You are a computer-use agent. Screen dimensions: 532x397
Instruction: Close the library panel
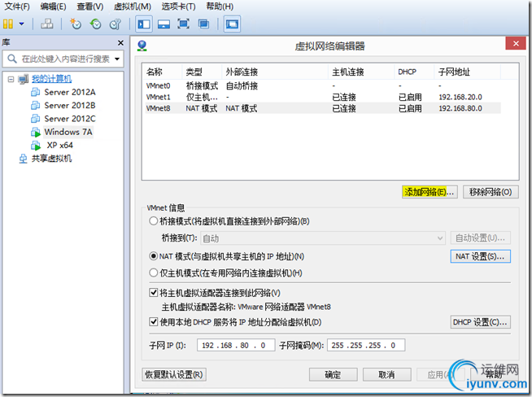pos(120,43)
